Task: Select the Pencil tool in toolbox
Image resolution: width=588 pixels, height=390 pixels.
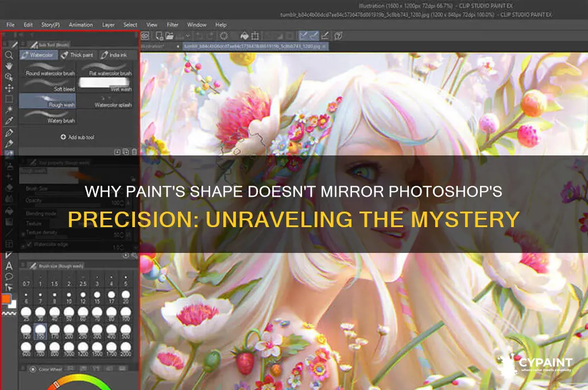Action: (9, 143)
